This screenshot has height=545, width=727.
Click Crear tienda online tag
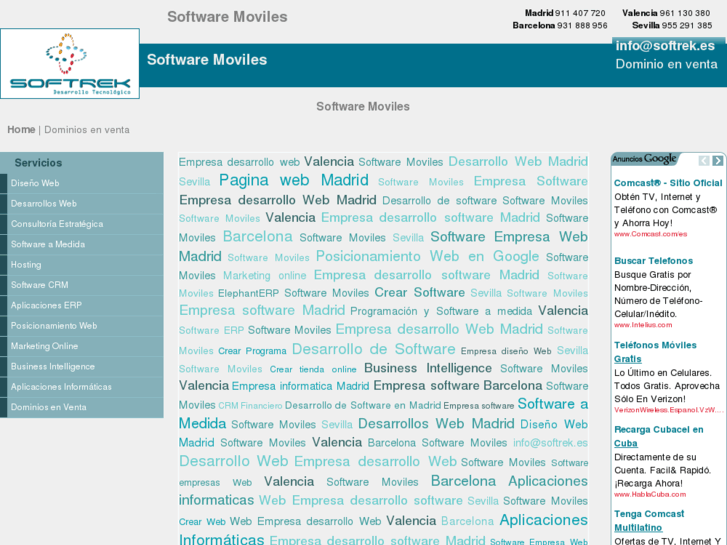(x=313, y=370)
